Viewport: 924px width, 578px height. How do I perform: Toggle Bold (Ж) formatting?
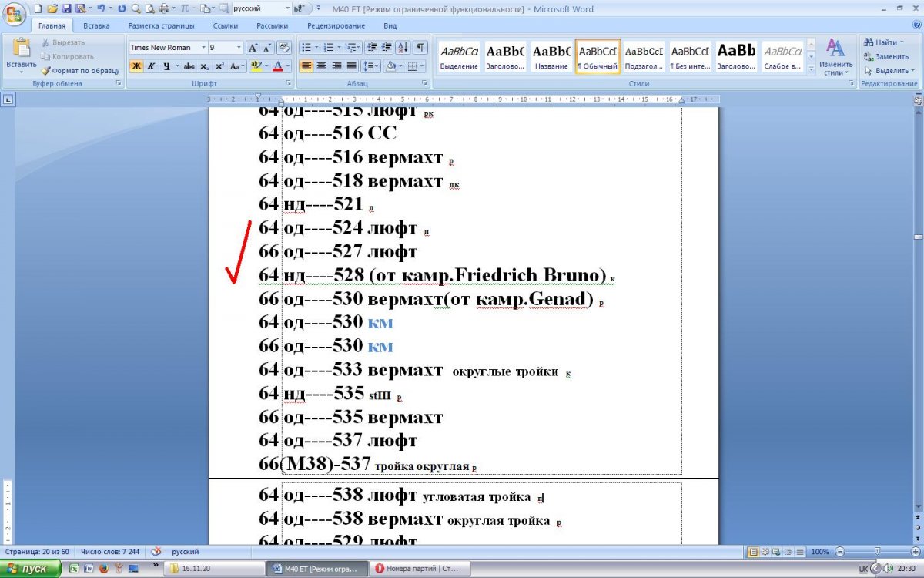tap(136, 66)
